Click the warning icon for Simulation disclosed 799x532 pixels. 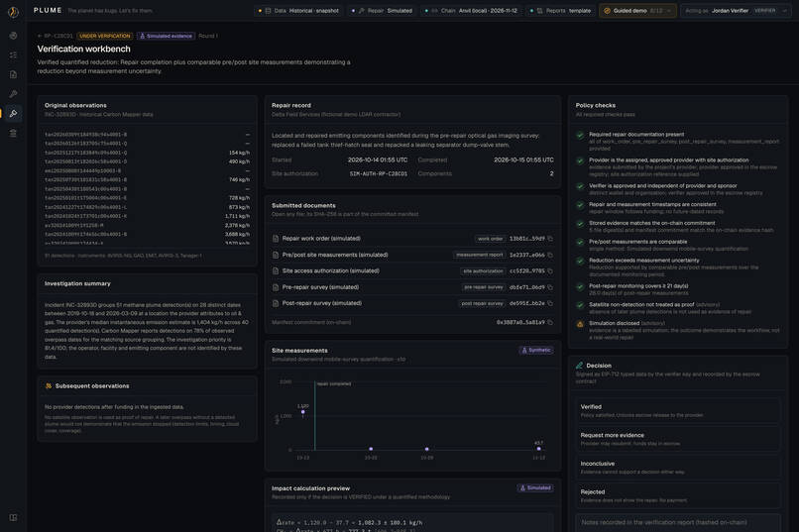coord(580,324)
